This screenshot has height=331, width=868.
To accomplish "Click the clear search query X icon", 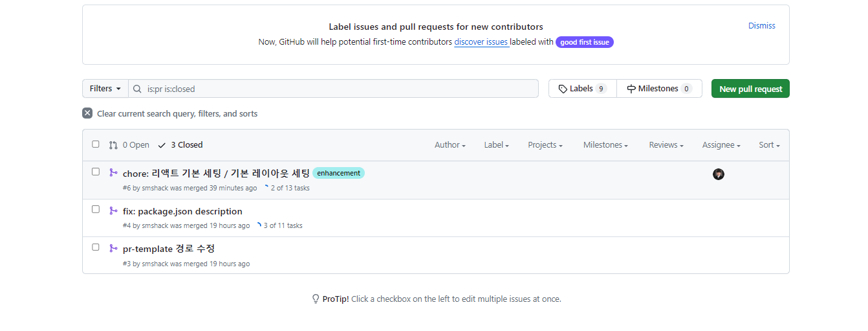I will [87, 113].
